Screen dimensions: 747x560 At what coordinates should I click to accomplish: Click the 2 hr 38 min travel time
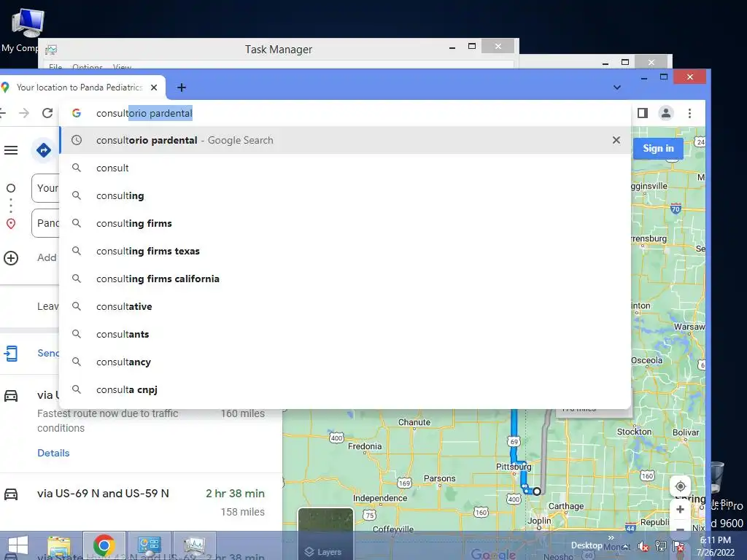[x=235, y=494]
